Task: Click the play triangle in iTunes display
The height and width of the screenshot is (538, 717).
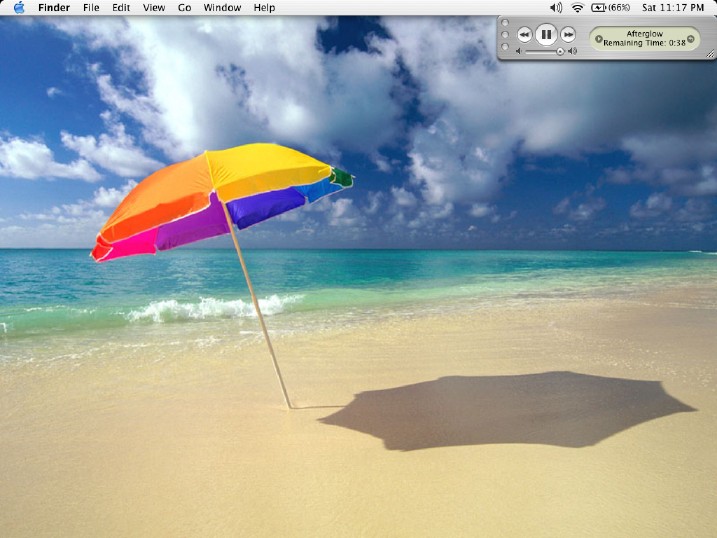Action: (598, 39)
